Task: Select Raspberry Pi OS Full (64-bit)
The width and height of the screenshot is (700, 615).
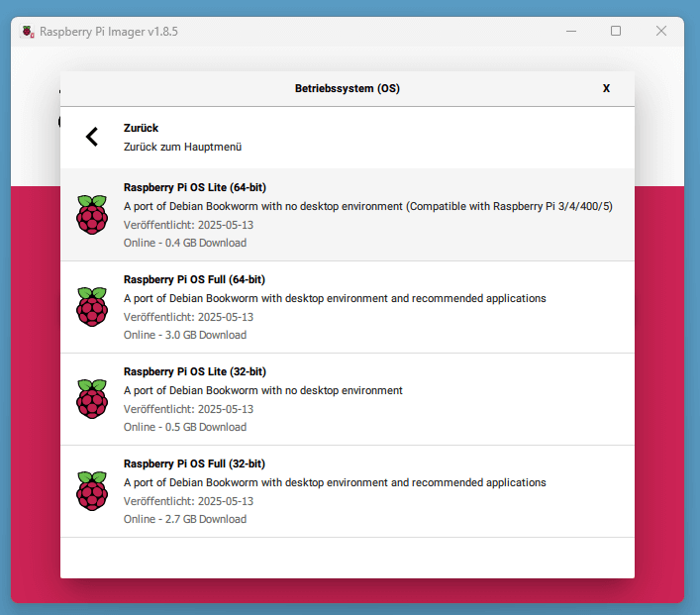Action: (348, 307)
